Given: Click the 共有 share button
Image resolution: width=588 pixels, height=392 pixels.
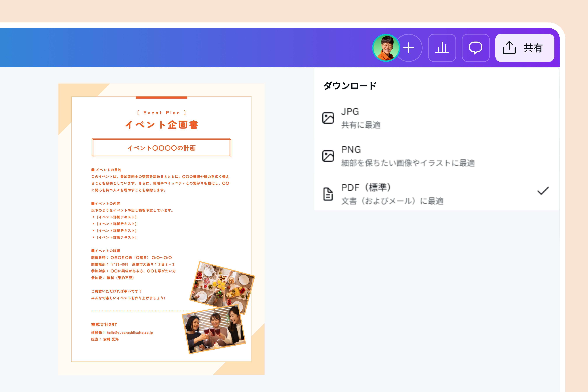Looking at the screenshot, I should [x=525, y=48].
